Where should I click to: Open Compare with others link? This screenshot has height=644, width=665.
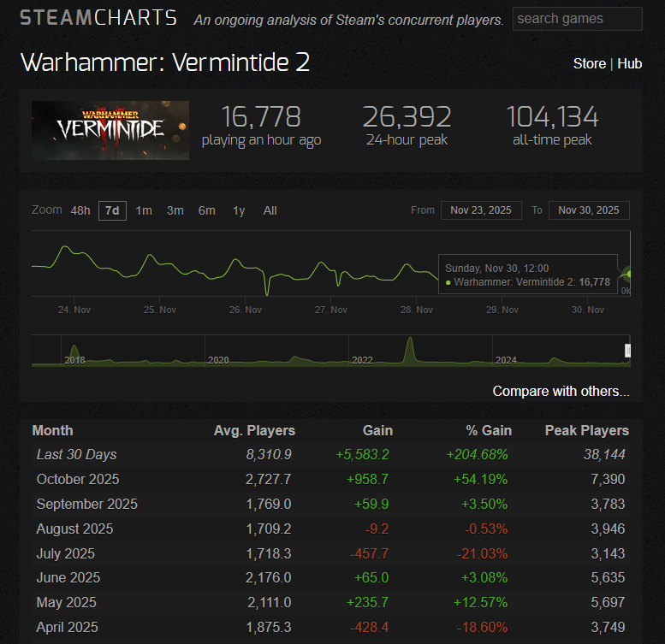coord(561,391)
